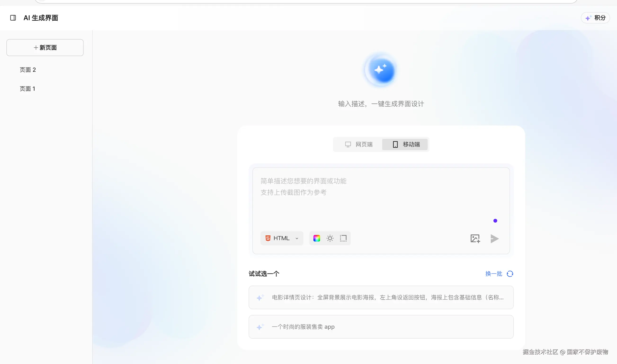Open the rainbow color theme picker
The width and height of the screenshot is (617, 364).
(x=317, y=238)
